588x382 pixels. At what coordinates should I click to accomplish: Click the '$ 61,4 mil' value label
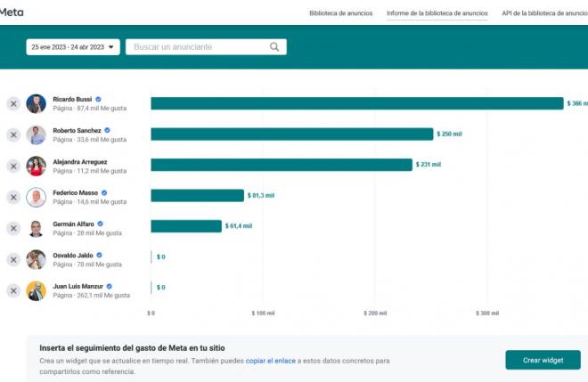coord(239,225)
